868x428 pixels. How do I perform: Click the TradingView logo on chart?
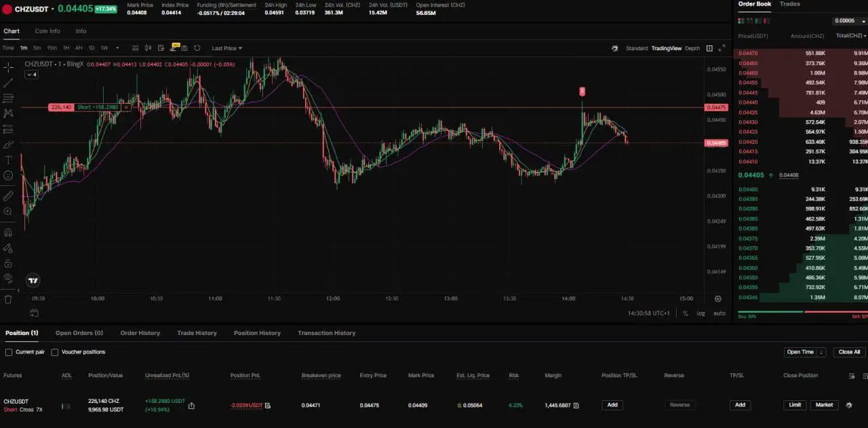[x=33, y=280]
